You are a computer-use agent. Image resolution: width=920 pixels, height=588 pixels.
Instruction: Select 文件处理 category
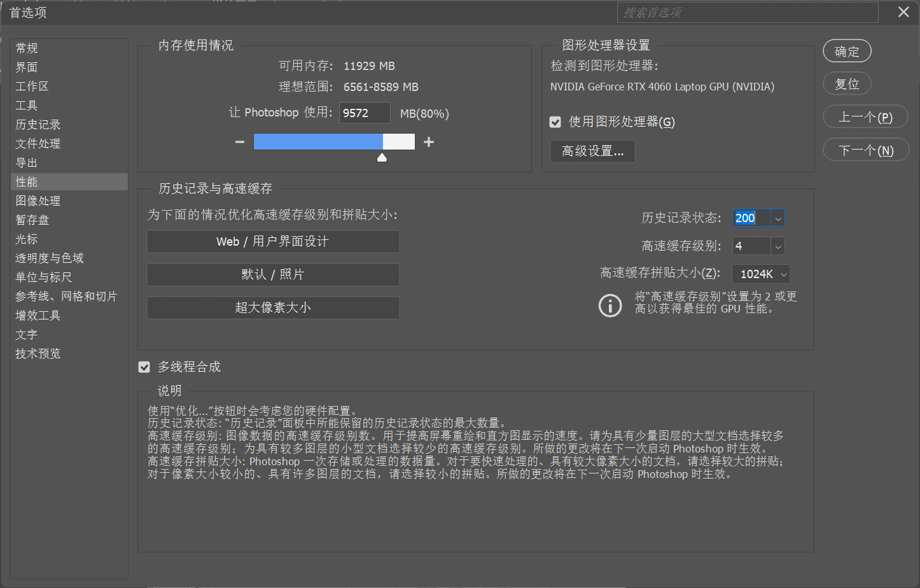point(69,144)
